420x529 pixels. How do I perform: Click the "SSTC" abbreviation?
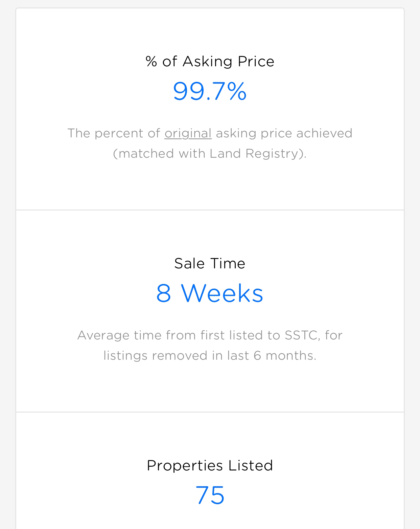click(301, 335)
